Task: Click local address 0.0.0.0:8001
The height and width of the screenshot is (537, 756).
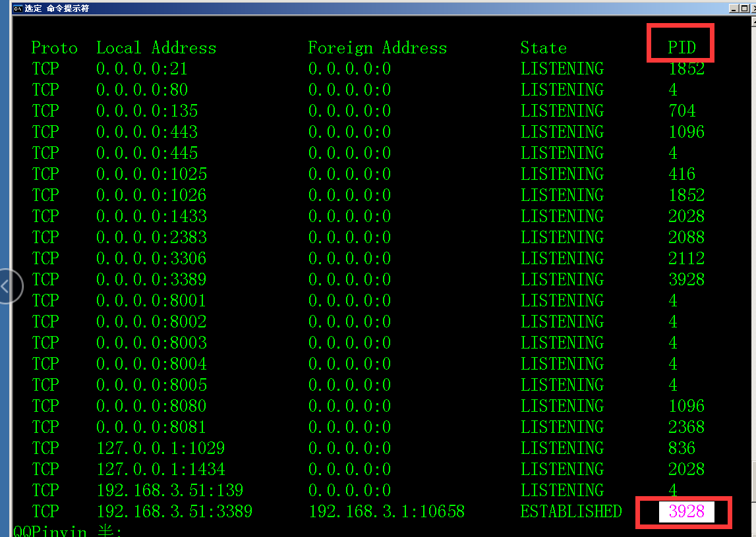Action: pyautogui.click(x=152, y=301)
